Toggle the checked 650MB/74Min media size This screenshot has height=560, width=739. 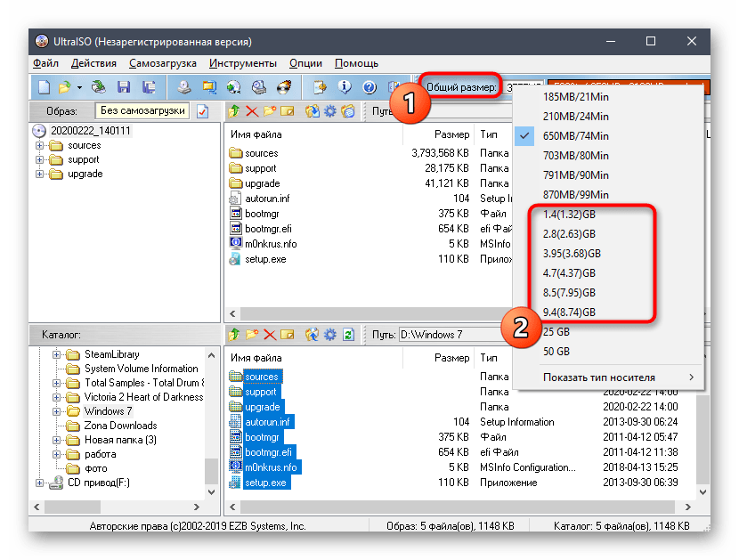click(575, 135)
